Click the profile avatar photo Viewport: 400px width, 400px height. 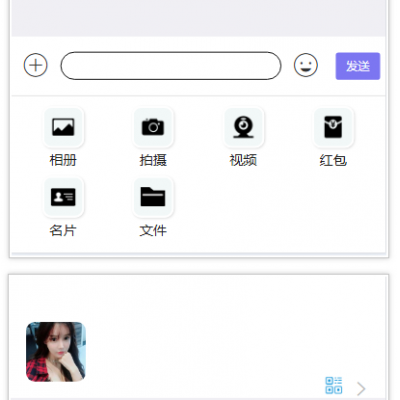[x=56, y=352]
